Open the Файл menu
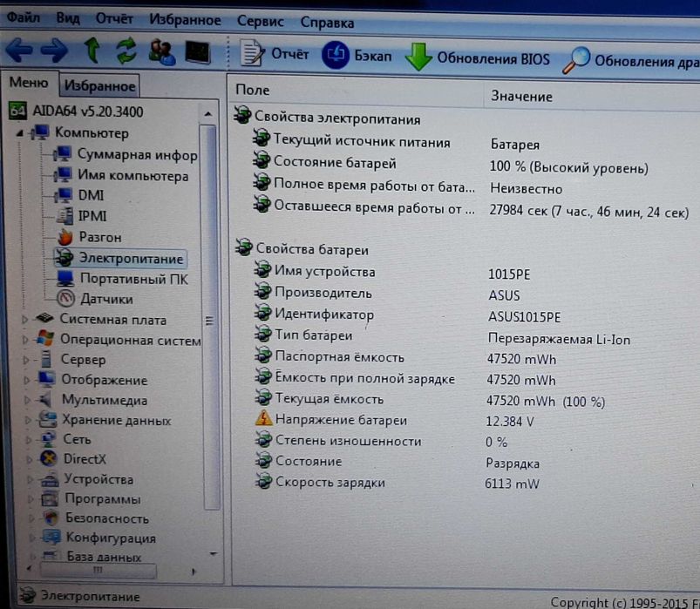This screenshot has height=609, width=700. coord(23,17)
